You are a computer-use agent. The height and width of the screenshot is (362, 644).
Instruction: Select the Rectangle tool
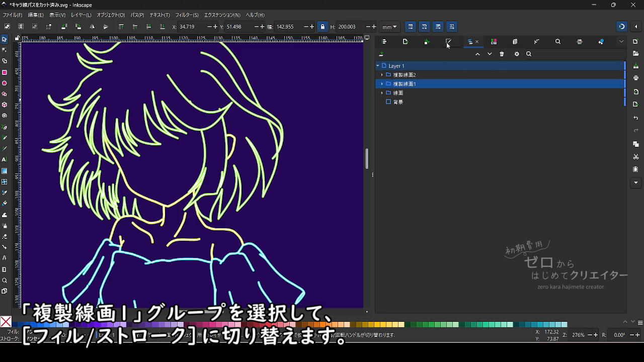tap(5, 72)
